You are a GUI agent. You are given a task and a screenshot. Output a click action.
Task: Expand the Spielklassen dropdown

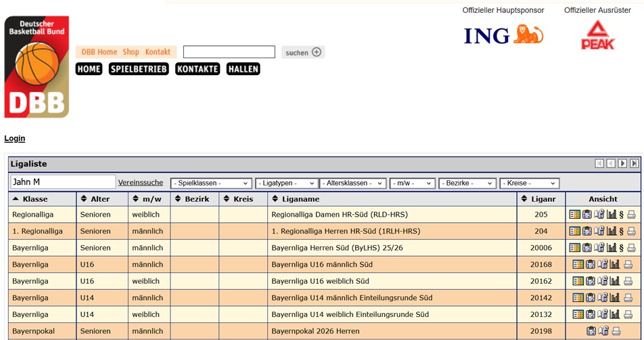(211, 184)
